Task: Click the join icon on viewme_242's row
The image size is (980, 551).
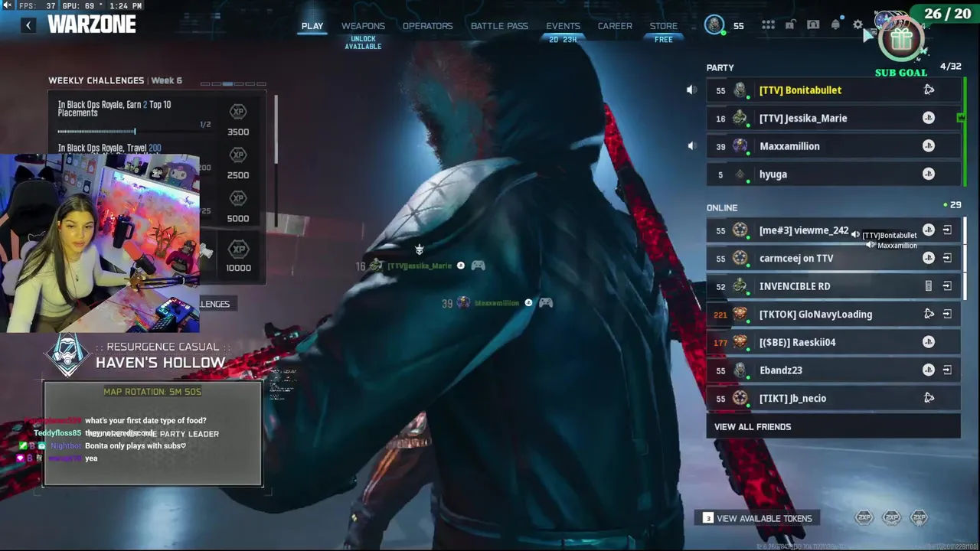Action: [x=947, y=230]
